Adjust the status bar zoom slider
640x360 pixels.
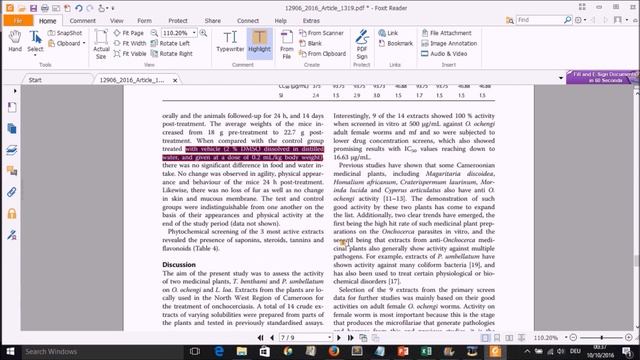tap(602, 338)
